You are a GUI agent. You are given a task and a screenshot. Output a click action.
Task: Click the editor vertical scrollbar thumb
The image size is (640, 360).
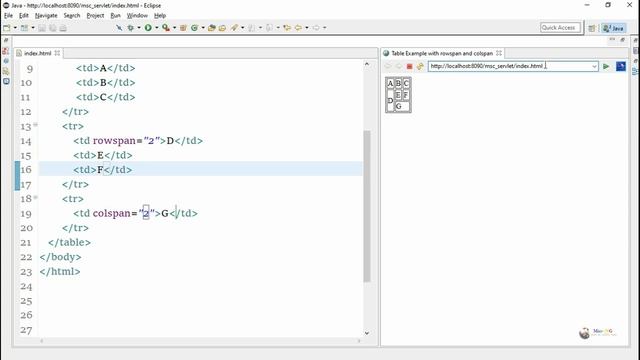tap(367, 206)
